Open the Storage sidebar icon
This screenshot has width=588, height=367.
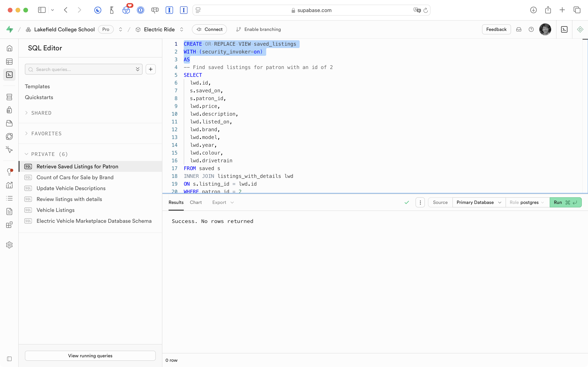click(x=9, y=123)
